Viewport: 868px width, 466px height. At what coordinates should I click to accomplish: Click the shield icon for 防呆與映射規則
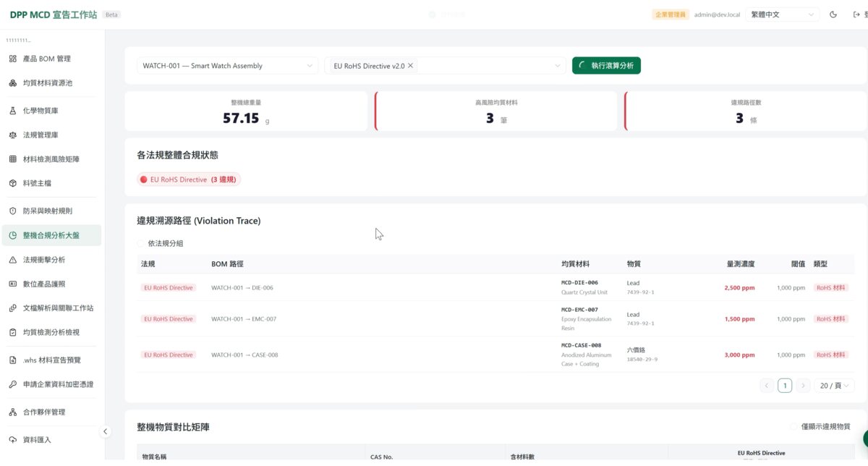(x=13, y=211)
